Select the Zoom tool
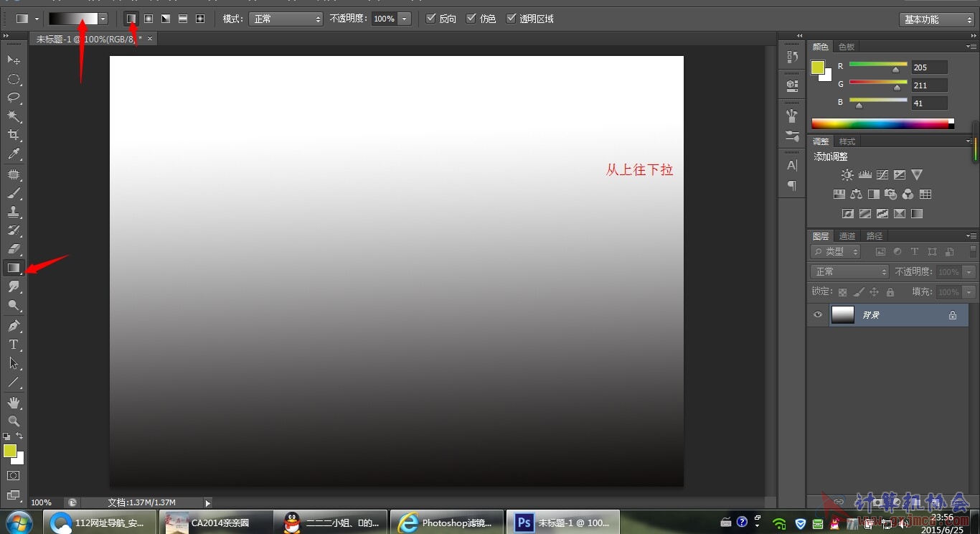This screenshot has height=534, width=980. pos(13,421)
